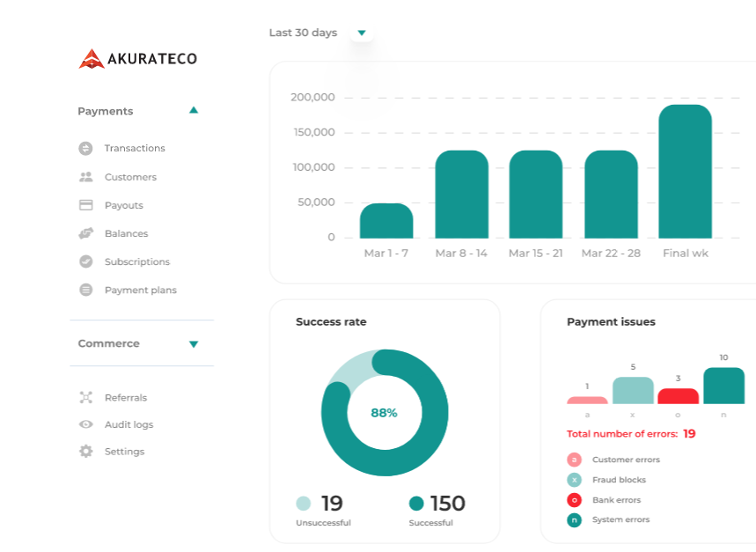Image resolution: width=756 pixels, height=552 pixels.
Task: Click Total number of errors text
Action: (x=622, y=434)
